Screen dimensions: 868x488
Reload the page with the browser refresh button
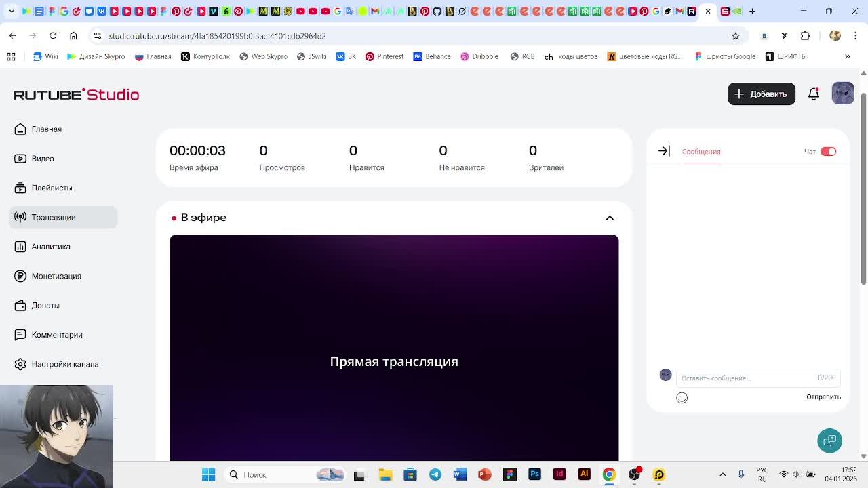[53, 35]
